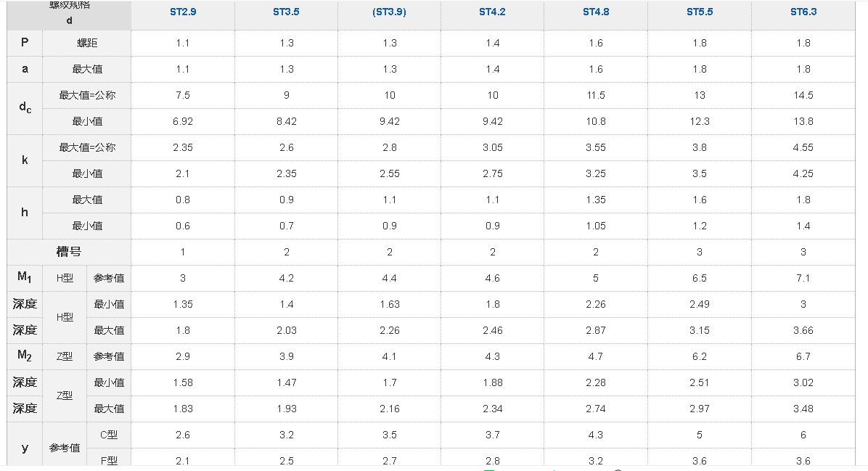The image size is (868, 471).
Task: Click the 6.92 cell under ST2.9
Action: [x=183, y=122]
